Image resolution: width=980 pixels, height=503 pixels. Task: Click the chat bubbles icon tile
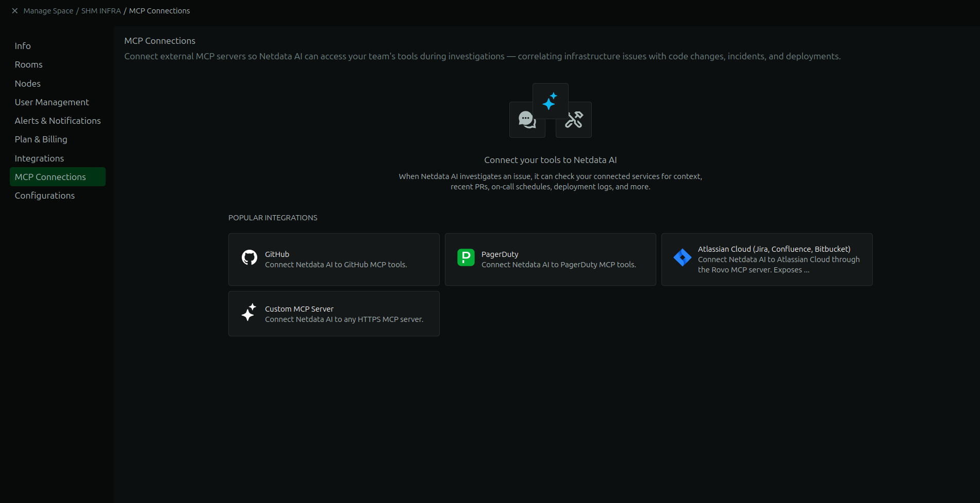527,120
